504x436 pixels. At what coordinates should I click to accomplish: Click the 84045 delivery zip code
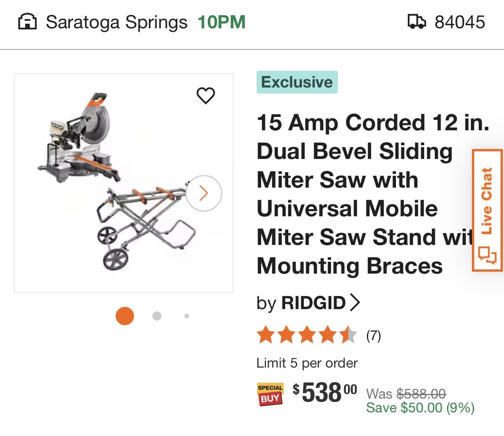pyautogui.click(x=459, y=22)
